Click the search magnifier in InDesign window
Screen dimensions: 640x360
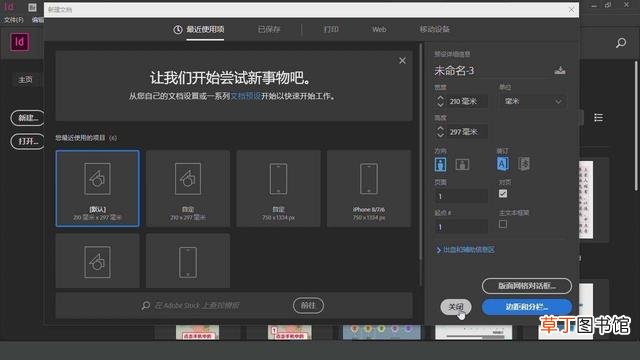pyautogui.click(x=621, y=42)
